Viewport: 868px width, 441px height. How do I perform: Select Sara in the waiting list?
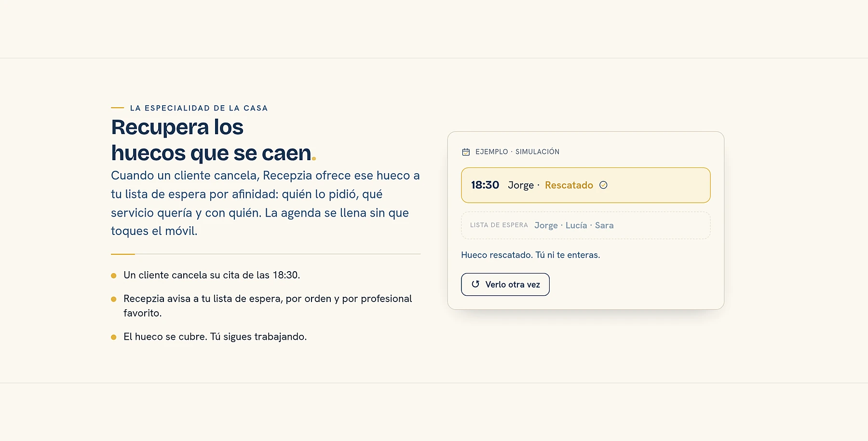click(x=604, y=225)
